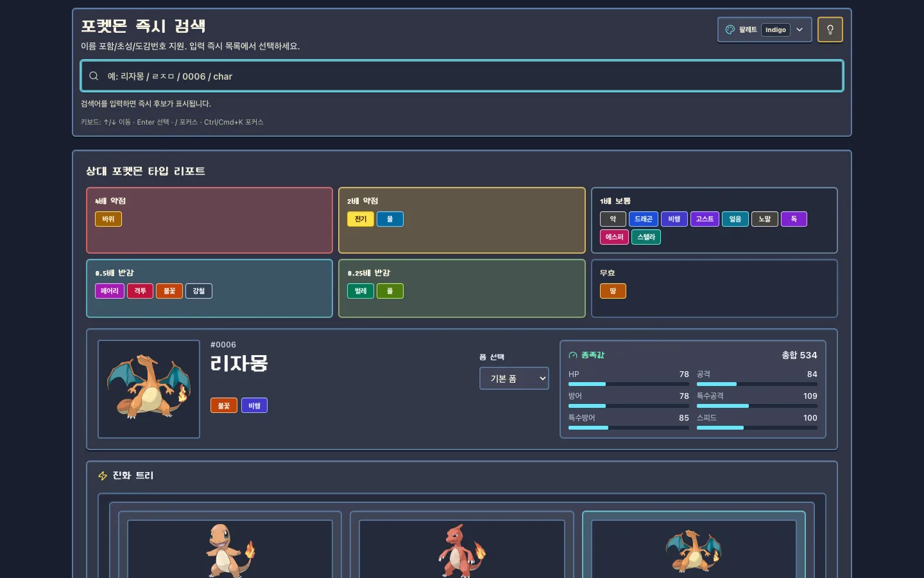924x578 pixels.
Task: Click the 악 type badge
Action: (613, 219)
